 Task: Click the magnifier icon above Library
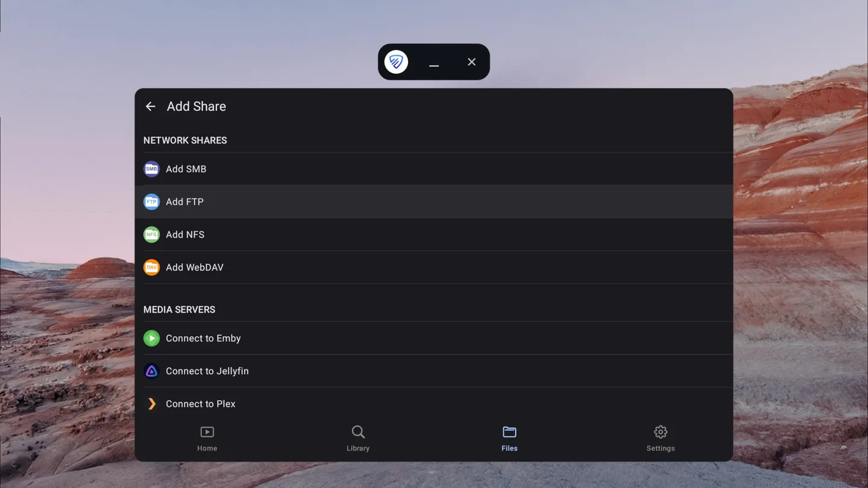click(x=358, y=432)
